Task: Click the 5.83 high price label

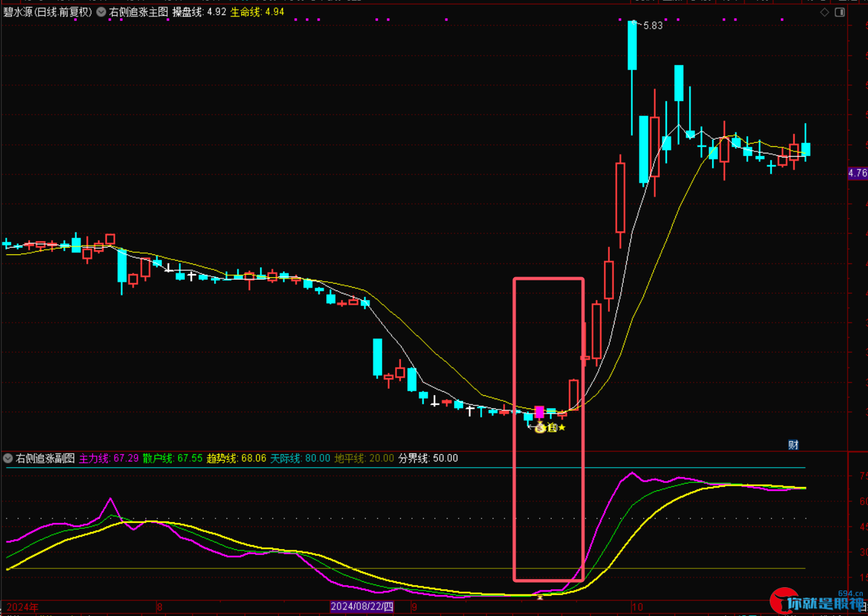Action: pos(652,26)
